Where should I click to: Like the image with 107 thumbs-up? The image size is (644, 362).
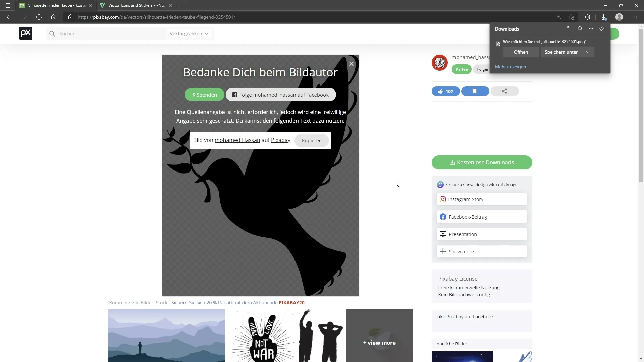(x=445, y=91)
